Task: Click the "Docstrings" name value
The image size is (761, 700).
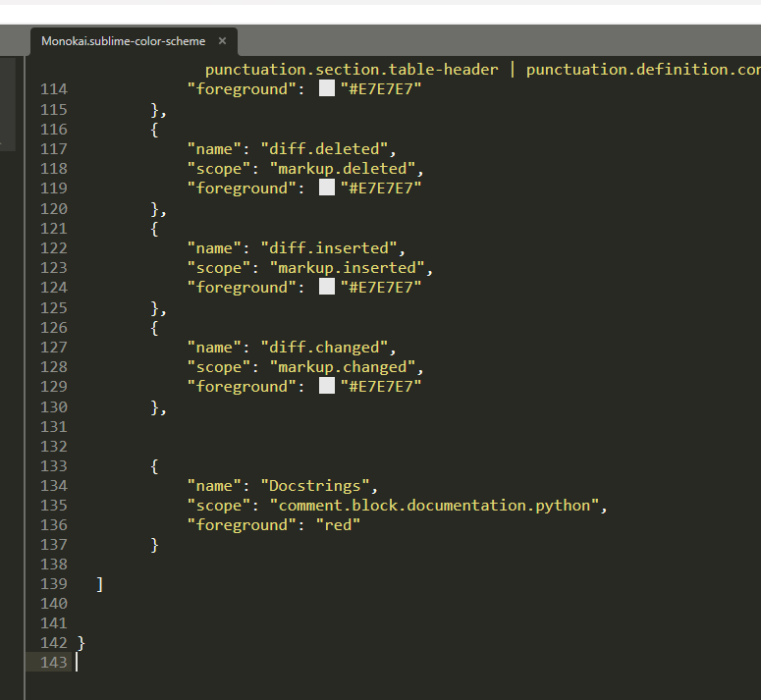Action: pyautogui.click(x=318, y=486)
